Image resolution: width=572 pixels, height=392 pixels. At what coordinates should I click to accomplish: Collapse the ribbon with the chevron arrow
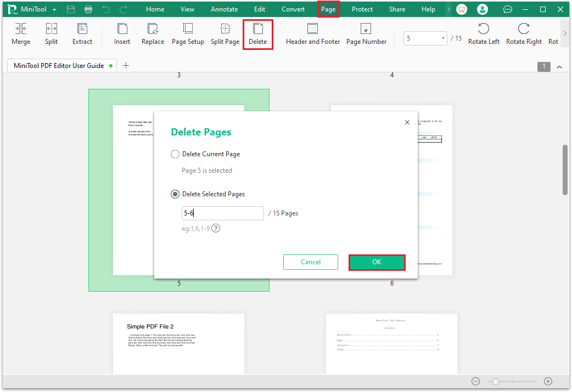click(559, 67)
